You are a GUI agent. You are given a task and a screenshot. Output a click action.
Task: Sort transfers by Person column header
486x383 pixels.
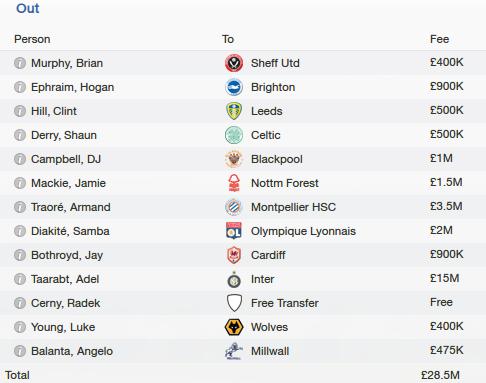click(x=32, y=39)
